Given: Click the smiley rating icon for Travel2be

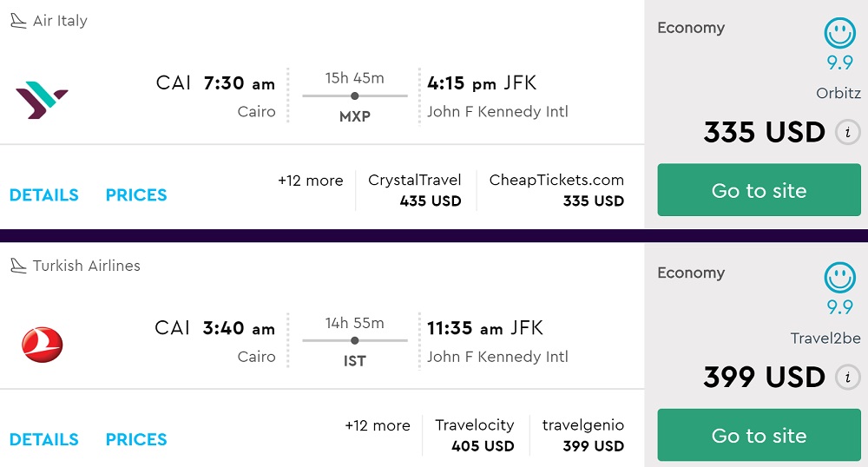Looking at the screenshot, I should tap(839, 279).
